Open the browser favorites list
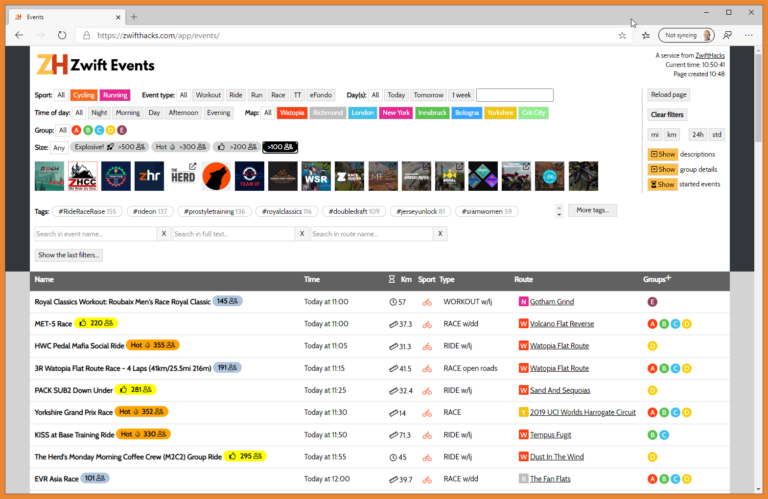 coord(646,35)
